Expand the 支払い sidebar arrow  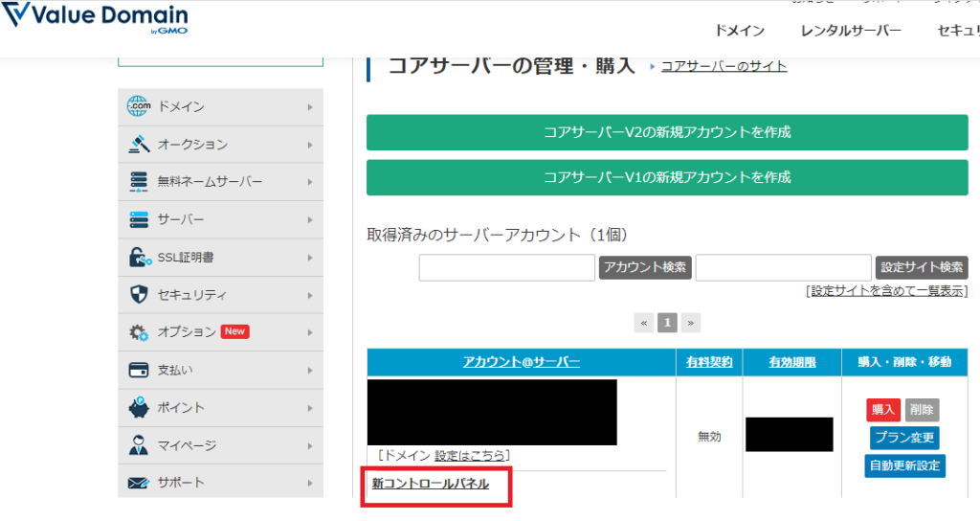coord(310,371)
